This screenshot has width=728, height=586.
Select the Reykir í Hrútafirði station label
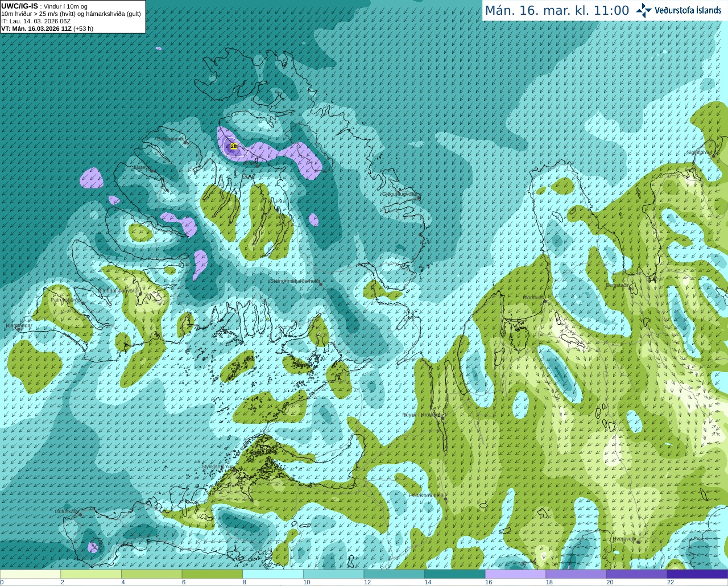pos(421,415)
